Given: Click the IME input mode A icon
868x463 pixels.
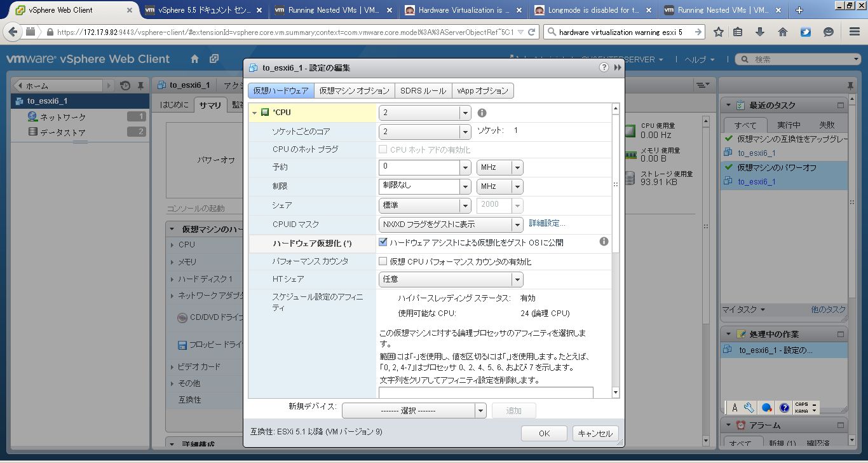Looking at the screenshot, I should 735,408.
